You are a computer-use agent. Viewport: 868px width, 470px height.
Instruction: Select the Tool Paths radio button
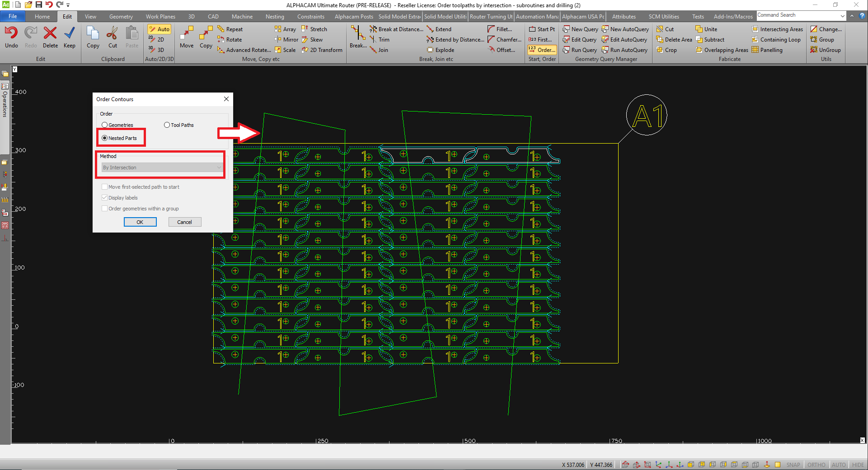pyautogui.click(x=167, y=125)
